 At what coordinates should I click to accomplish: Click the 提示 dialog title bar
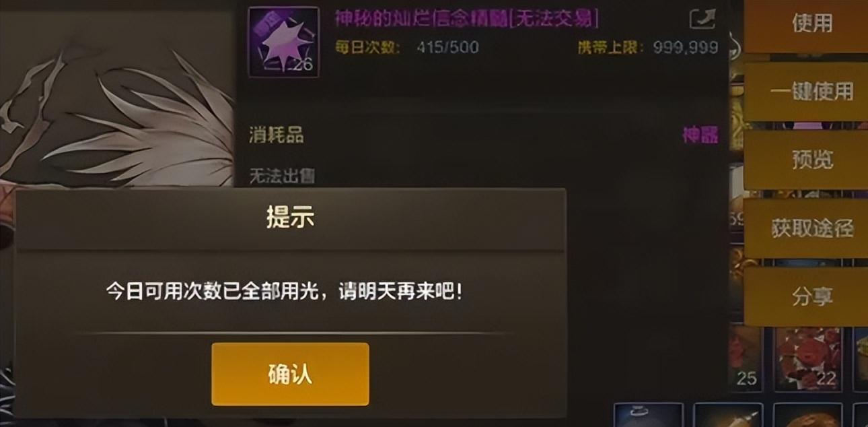pos(290,219)
